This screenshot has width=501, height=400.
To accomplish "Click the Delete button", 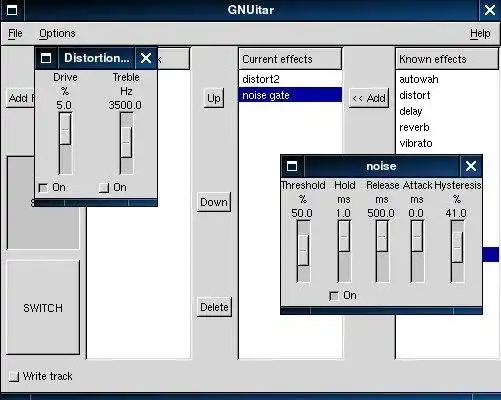I will tap(214, 307).
